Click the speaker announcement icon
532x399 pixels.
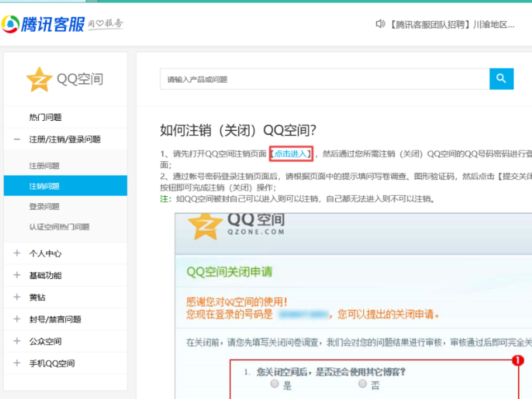(381, 23)
